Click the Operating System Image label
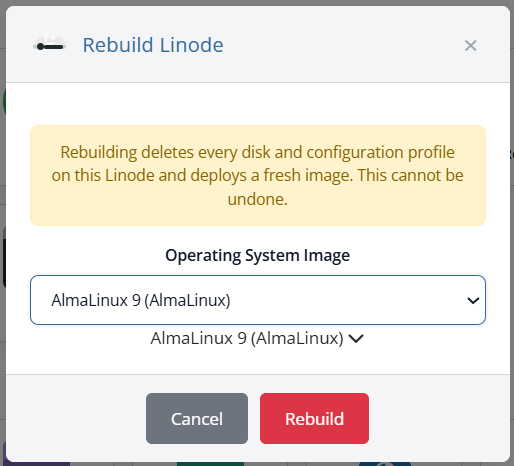 pyautogui.click(x=258, y=256)
